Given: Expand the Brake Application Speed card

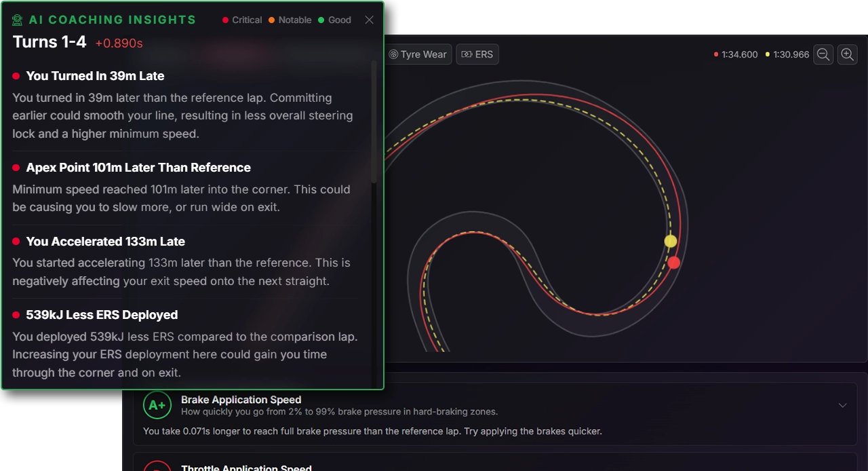Looking at the screenshot, I should (842, 405).
